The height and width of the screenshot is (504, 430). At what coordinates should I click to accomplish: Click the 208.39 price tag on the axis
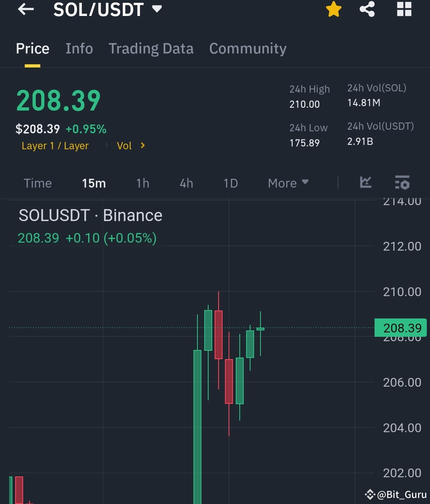[x=400, y=328]
